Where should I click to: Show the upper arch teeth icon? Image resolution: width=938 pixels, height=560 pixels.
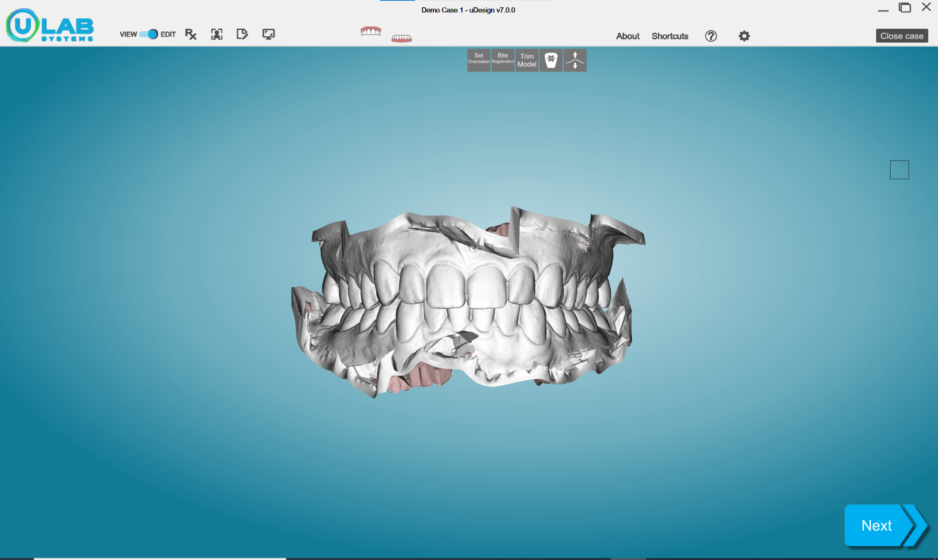pyautogui.click(x=371, y=31)
